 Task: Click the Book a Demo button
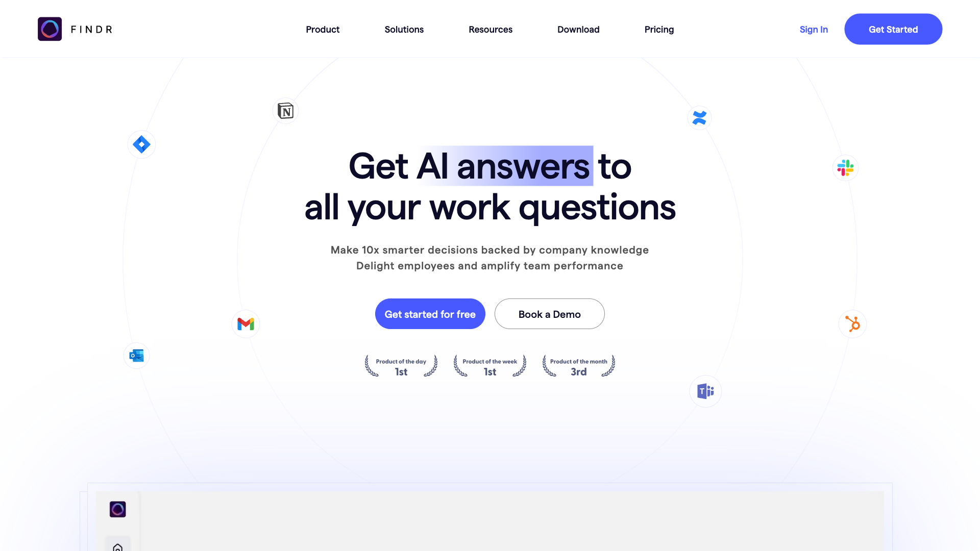549,314
